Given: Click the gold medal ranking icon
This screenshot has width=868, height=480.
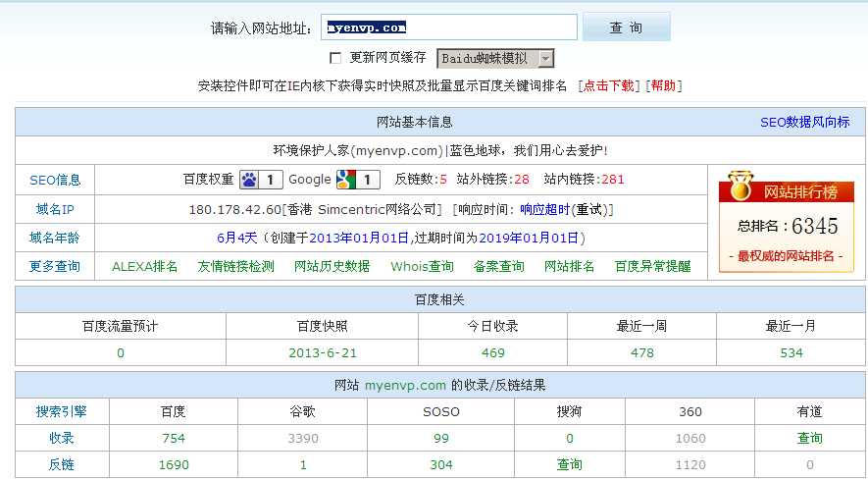Looking at the screenshot, I should coord(741,186).
